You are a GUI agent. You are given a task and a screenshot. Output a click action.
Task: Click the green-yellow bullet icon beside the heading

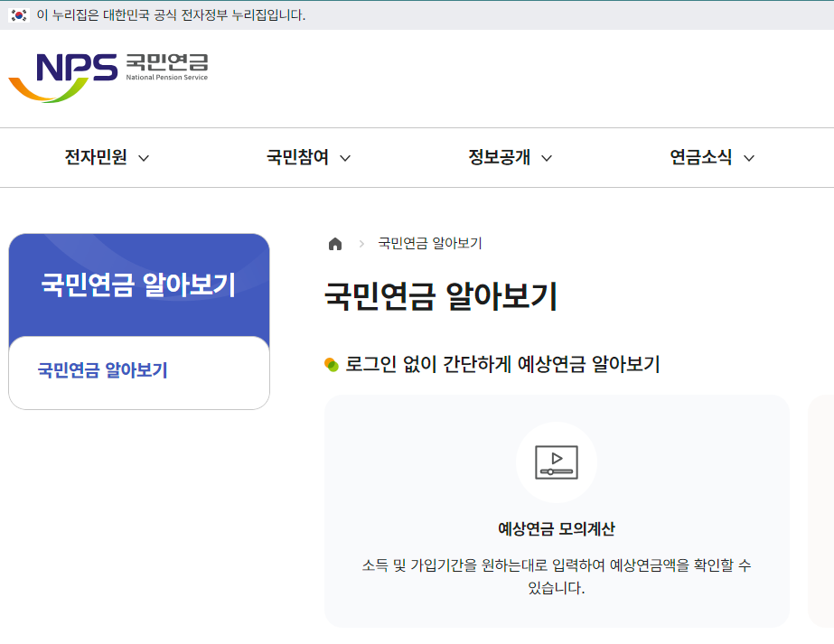coord(331,365)
